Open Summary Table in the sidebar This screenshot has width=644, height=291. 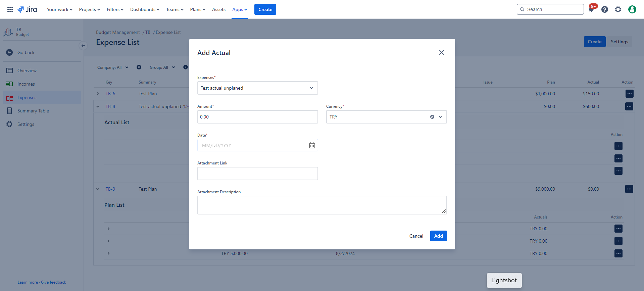click(x=42, y=111)
